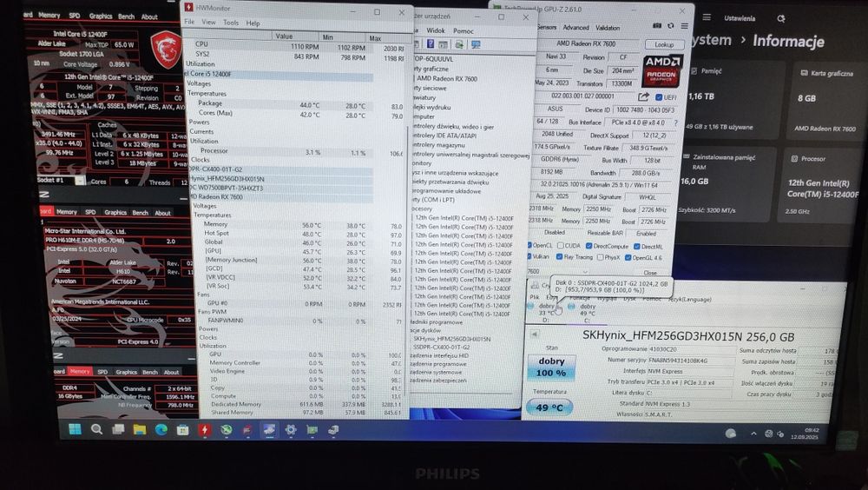Switch to Device Manager highlighted taskbar icon
Screen dimensions: 868x490
269,429
